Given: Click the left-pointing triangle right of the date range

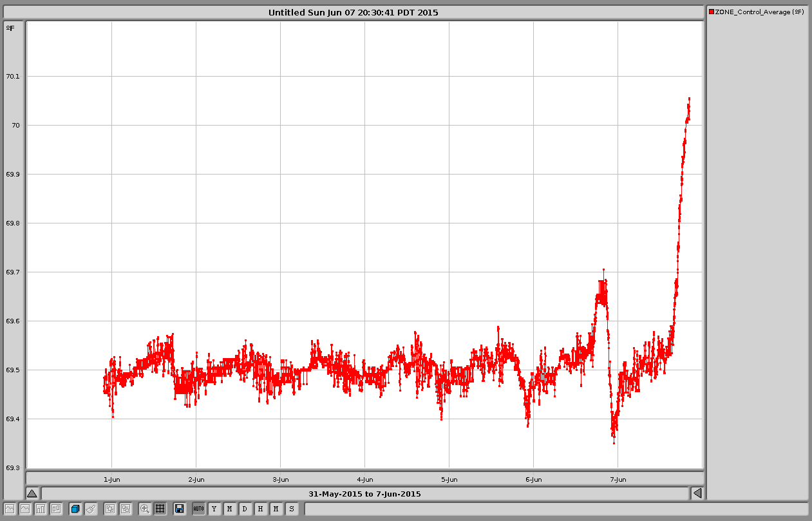Looking at the screenshot, I should click(697, 493).
